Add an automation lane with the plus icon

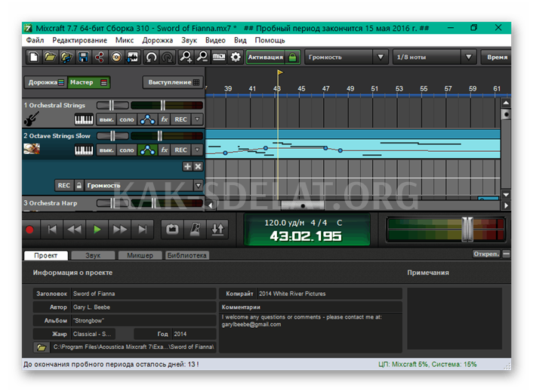coord(187,166)
